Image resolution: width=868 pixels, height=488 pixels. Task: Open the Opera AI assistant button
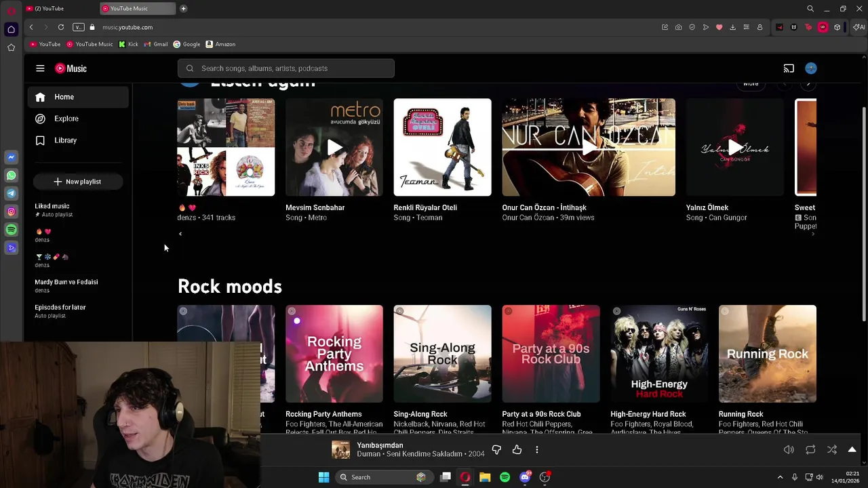coord(859,27)
